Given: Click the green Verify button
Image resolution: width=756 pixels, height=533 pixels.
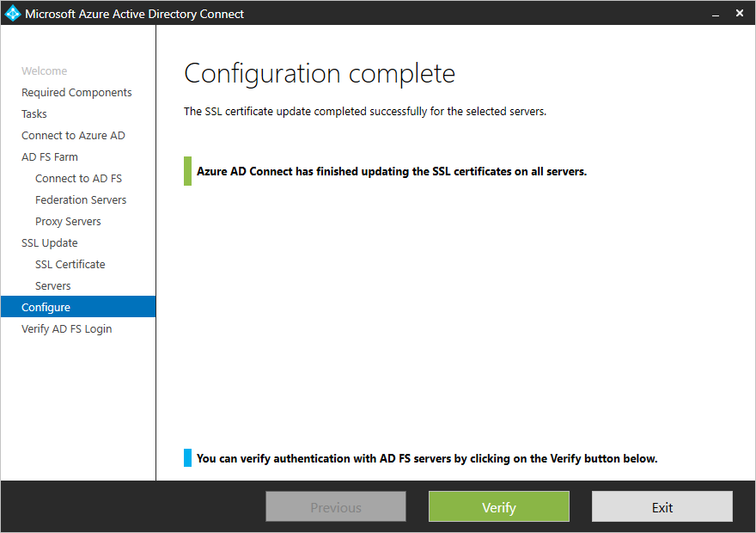Looking at the screenshot, I should pos(499,506).
